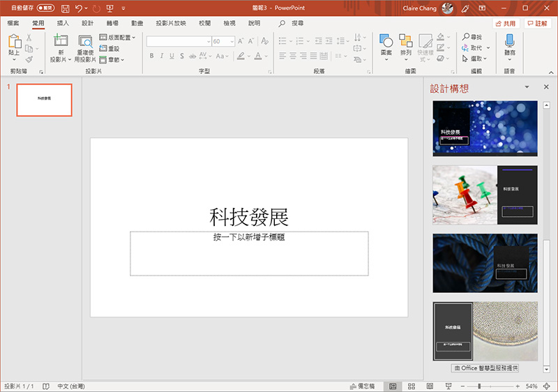558x392 pixels.
Task: Toggle bold formatting
Action: click(x=151, y=56)
